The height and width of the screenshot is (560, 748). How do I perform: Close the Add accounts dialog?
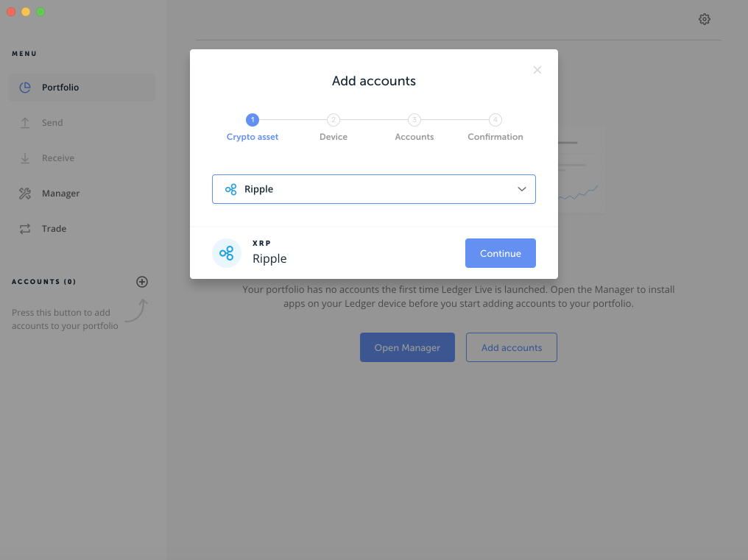(537, 70)
